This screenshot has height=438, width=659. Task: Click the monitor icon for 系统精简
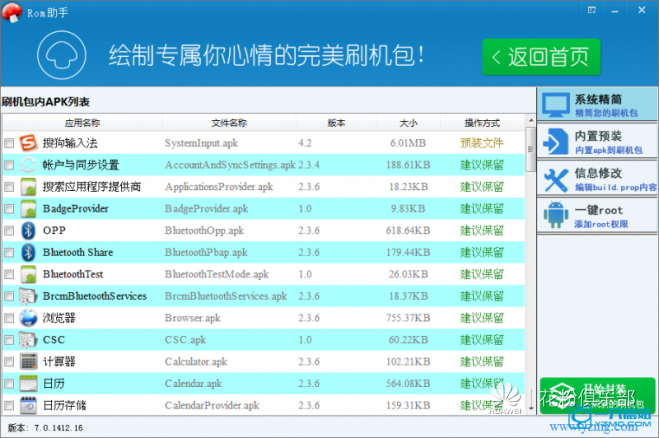pos(556,105)
